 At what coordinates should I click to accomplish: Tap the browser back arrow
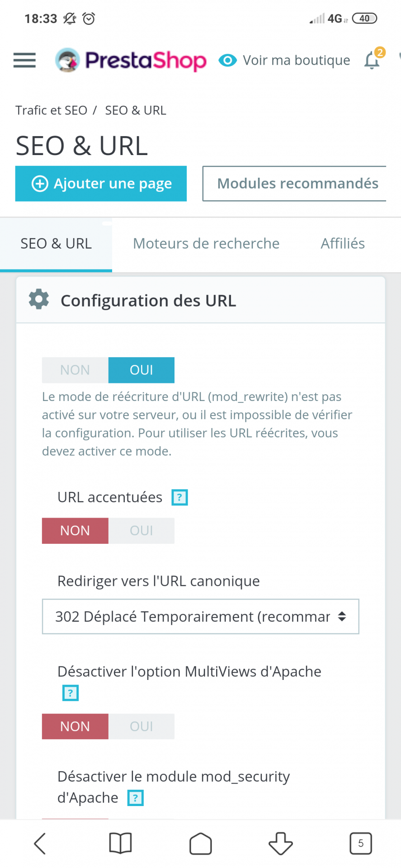(x=40, y=844)
